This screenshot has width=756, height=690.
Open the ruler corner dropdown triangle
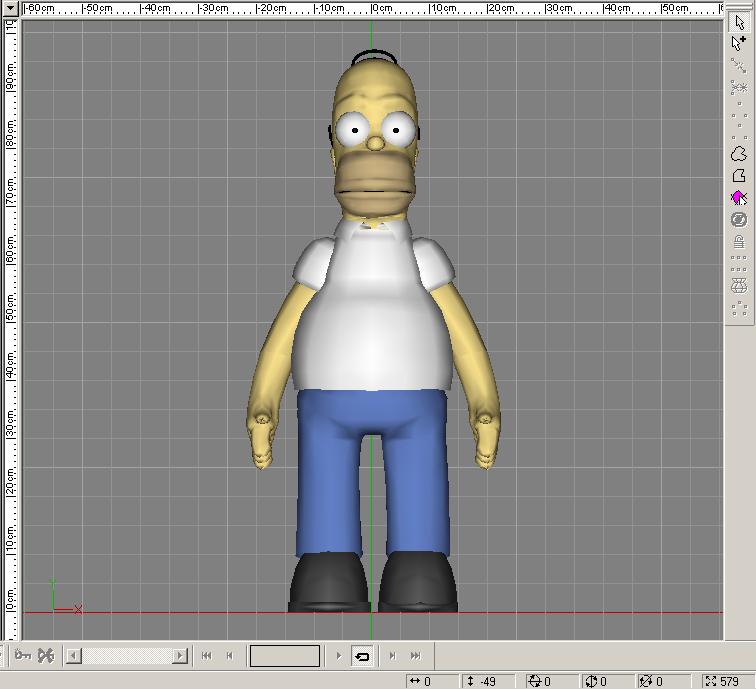[x=11, y=8]
